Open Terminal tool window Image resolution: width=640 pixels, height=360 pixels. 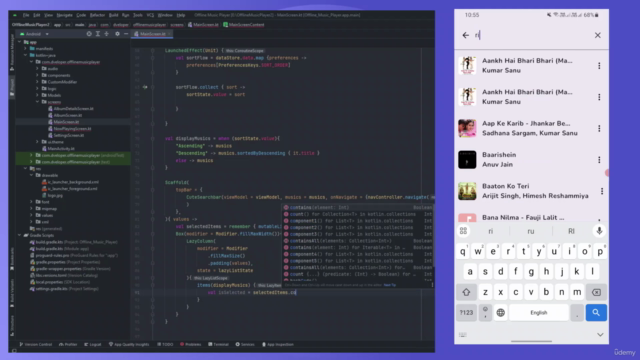click(x=218, y=344)
